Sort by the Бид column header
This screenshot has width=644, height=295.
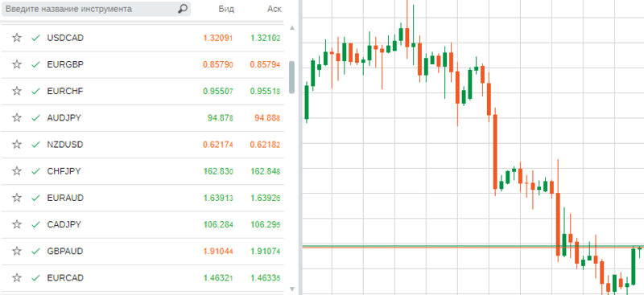click(x=227, y=9)
